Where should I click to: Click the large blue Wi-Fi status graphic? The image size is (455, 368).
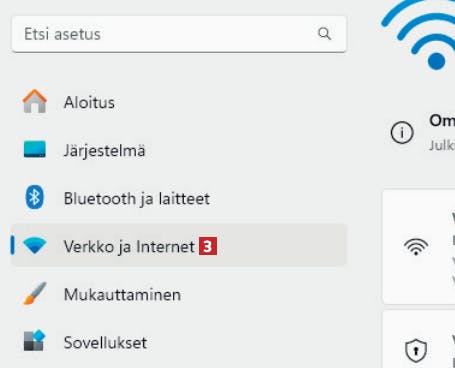419,34
